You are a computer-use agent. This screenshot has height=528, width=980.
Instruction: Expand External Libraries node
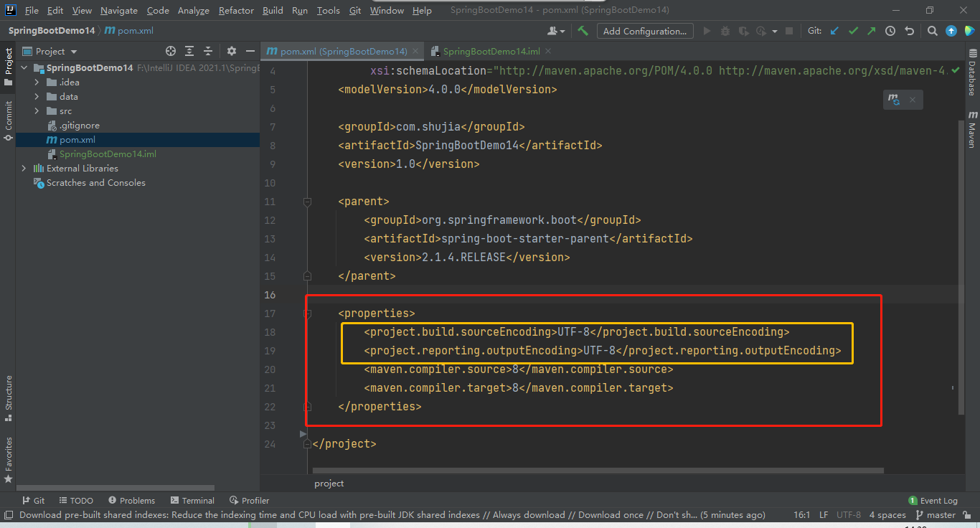(24, 169)
